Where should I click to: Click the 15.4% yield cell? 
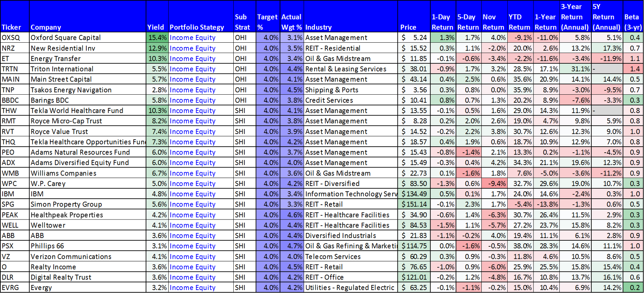[157, 38]
